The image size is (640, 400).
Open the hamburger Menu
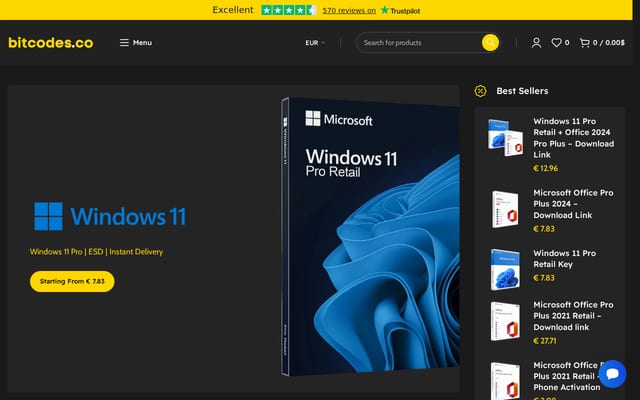tap(136, 42)
